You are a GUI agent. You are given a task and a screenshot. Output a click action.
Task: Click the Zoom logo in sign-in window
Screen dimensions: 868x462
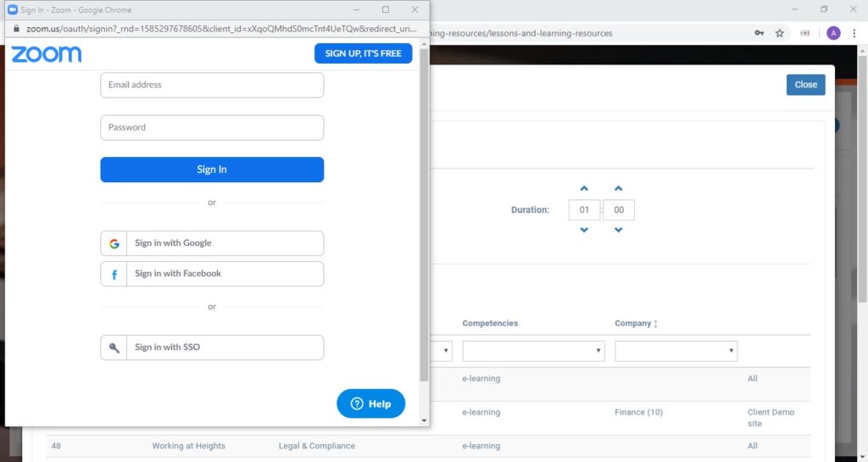[x=47, y=53]
